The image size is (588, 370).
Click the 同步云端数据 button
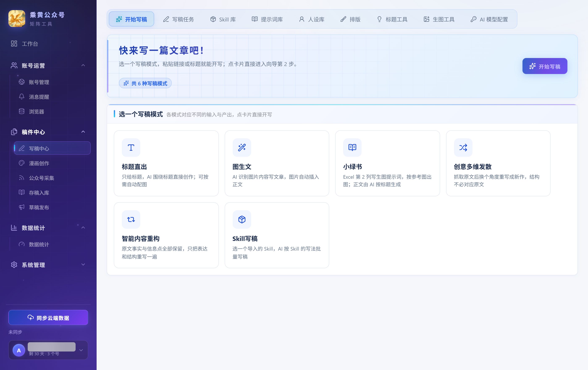click(x=48, y=317)
